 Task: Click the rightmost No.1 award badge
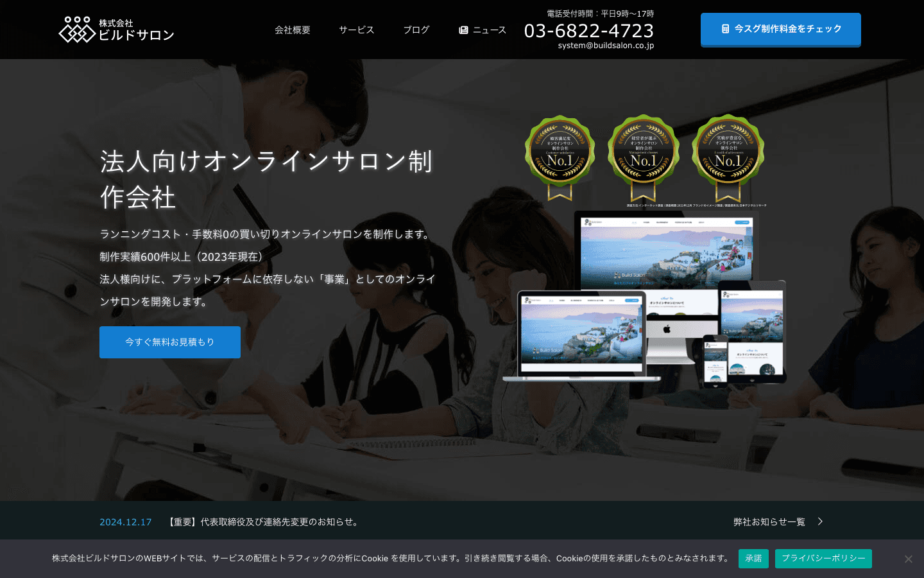tap(728, 157)
